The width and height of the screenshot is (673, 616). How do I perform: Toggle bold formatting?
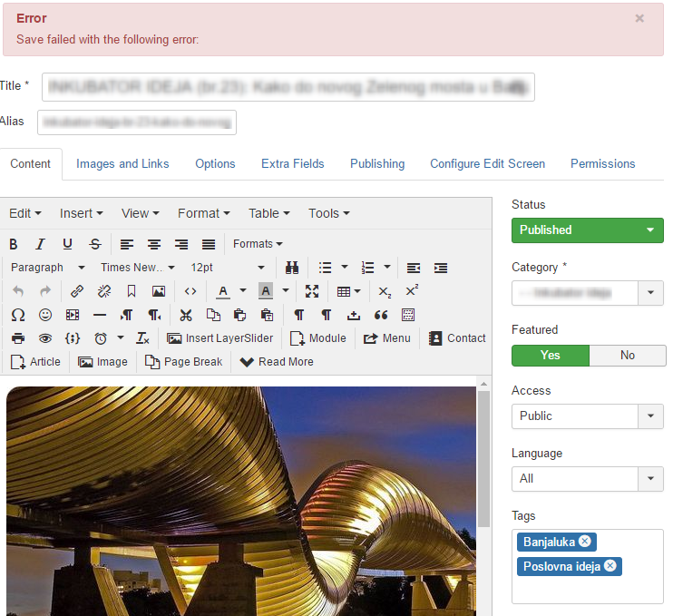[x=14, y=244]
